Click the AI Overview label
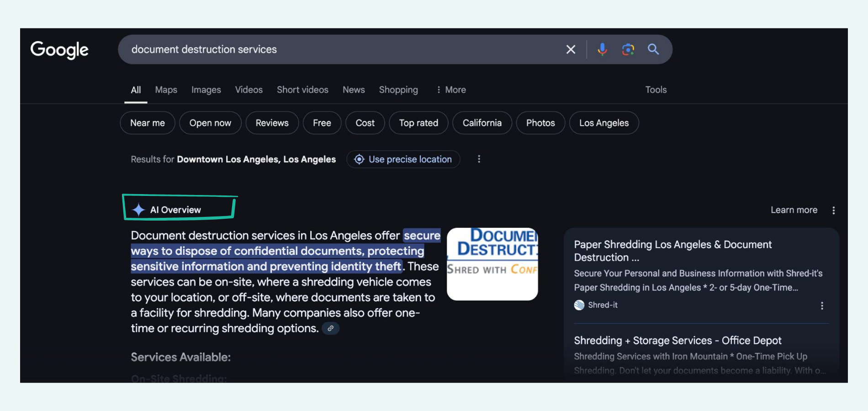868x411 pixels. coord(175,210)
